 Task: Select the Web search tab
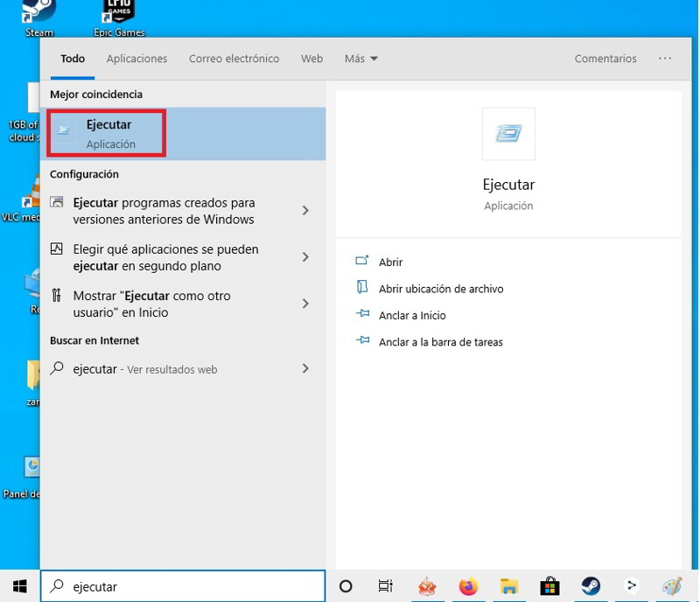[311, 59]
